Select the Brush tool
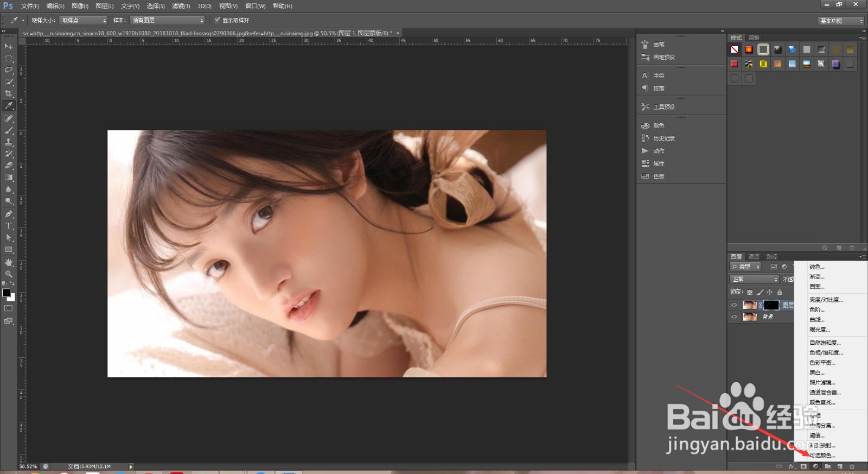868x474 pixels. point(9,130)
